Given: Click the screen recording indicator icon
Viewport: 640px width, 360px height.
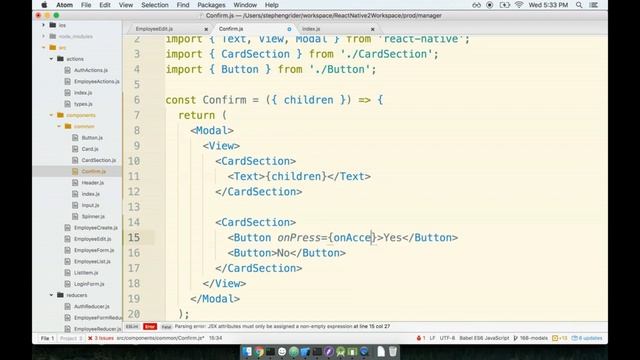Looking at the screenshot, I should 489,5.
